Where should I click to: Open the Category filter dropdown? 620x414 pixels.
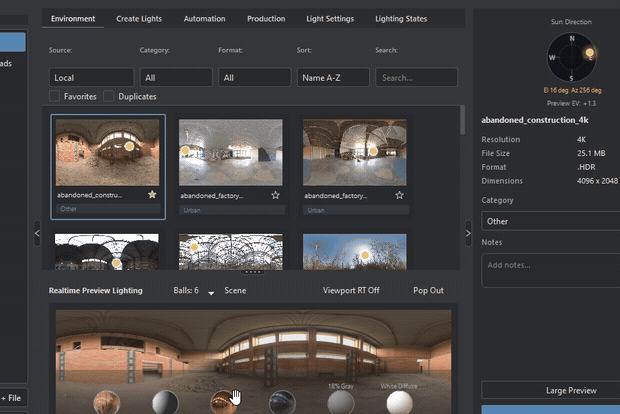coord(176,78)
